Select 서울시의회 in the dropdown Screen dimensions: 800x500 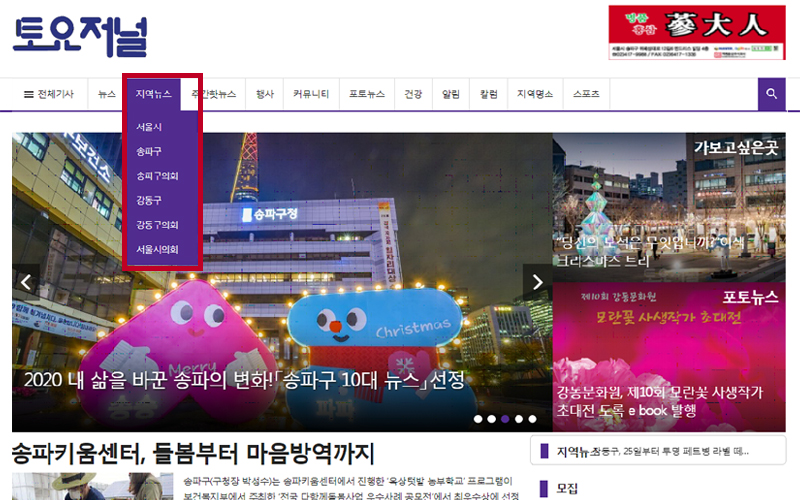[157, 249]
